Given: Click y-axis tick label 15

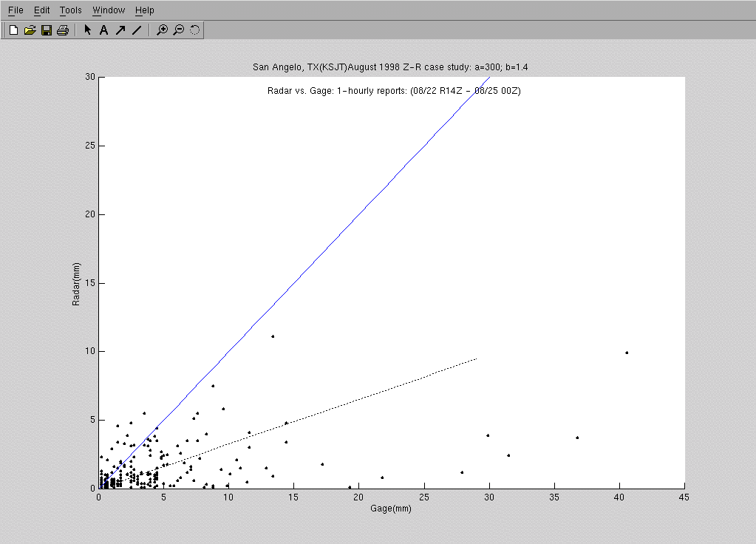Looking at the screenshot, I should pyautogui.click(x=90, y=283).
